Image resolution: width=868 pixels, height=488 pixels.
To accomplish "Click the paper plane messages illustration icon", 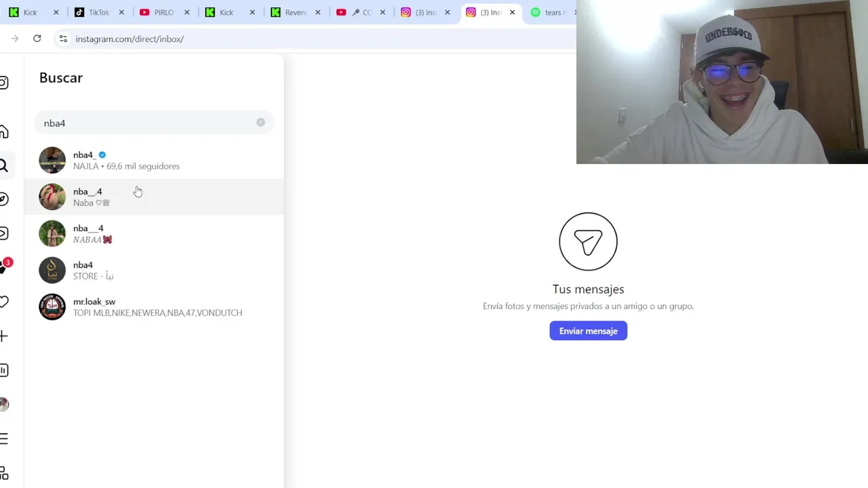I will click(588, 241).
